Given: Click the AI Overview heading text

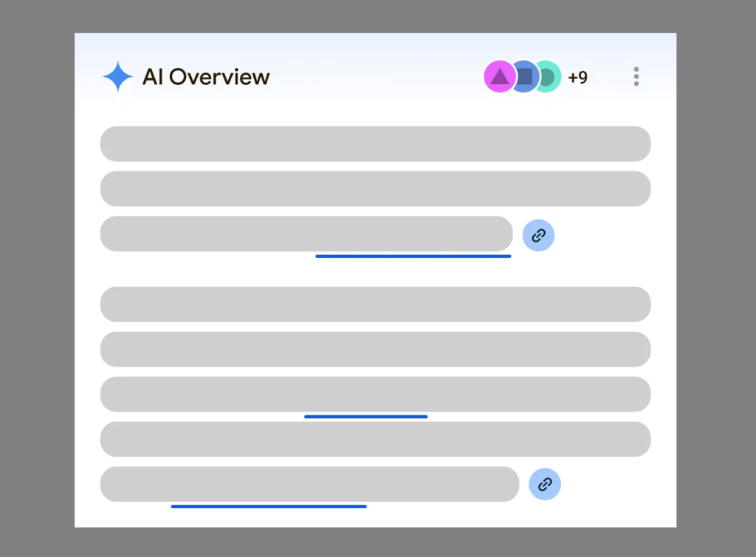Looking at the screenshot, I should click(x=206, y=77).
